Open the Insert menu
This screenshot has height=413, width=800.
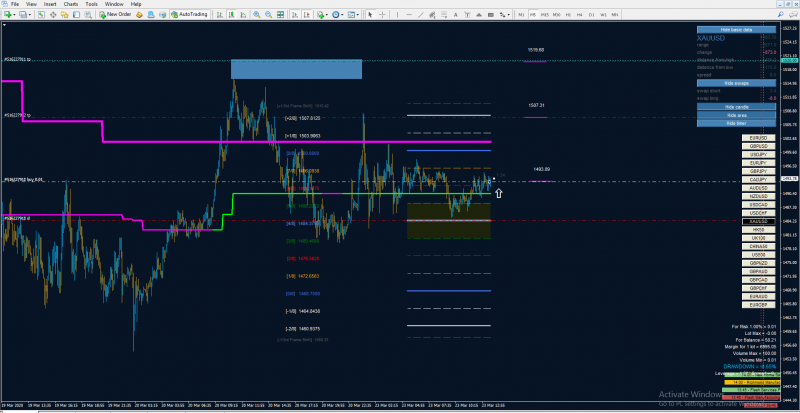50,4
